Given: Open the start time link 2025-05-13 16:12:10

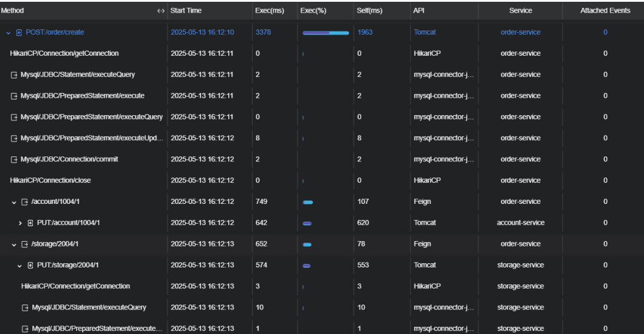Looking at the screenshot, I should click(202, 32).
